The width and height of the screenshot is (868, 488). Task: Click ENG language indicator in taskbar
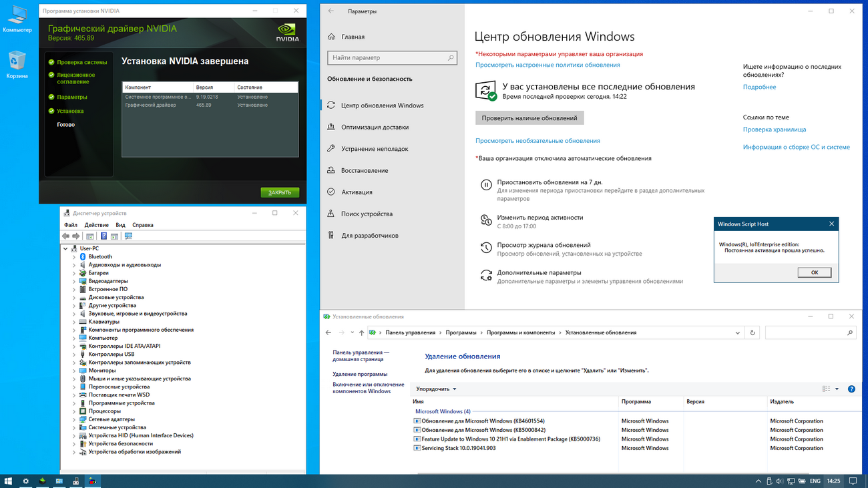(x=815, y=481)
